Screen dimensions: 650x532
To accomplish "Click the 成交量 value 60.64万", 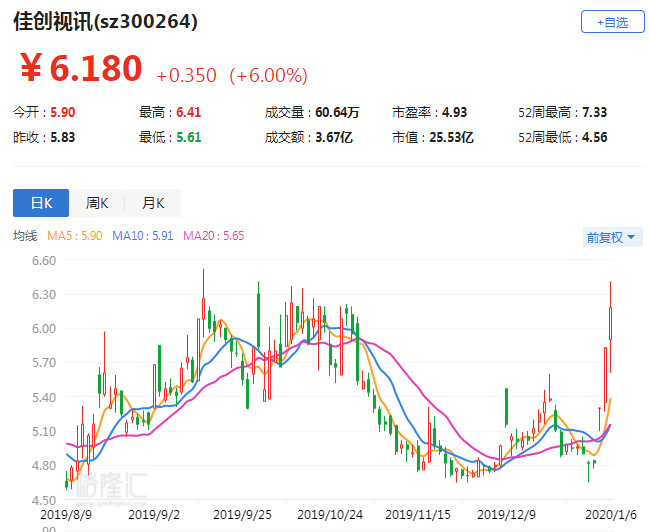I will click(x=337, y=112).
